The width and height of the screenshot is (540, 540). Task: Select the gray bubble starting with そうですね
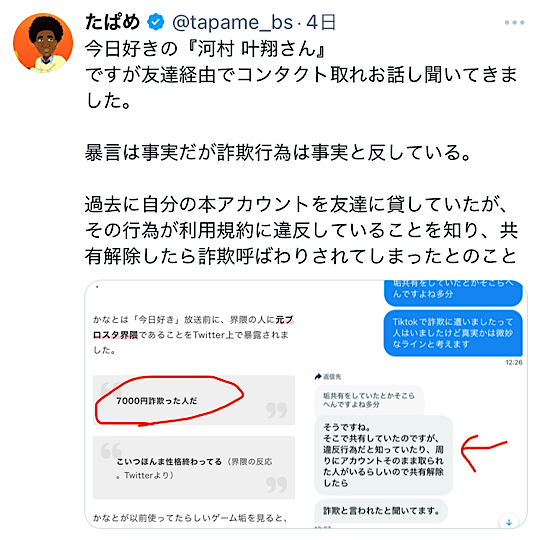(x=383, y=455)
